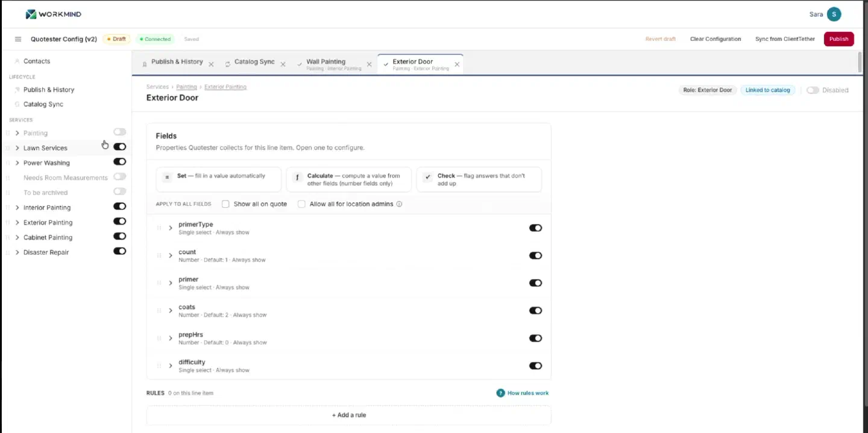
Task: Close the Catalog Sync tab
Action: coord(283,64)
